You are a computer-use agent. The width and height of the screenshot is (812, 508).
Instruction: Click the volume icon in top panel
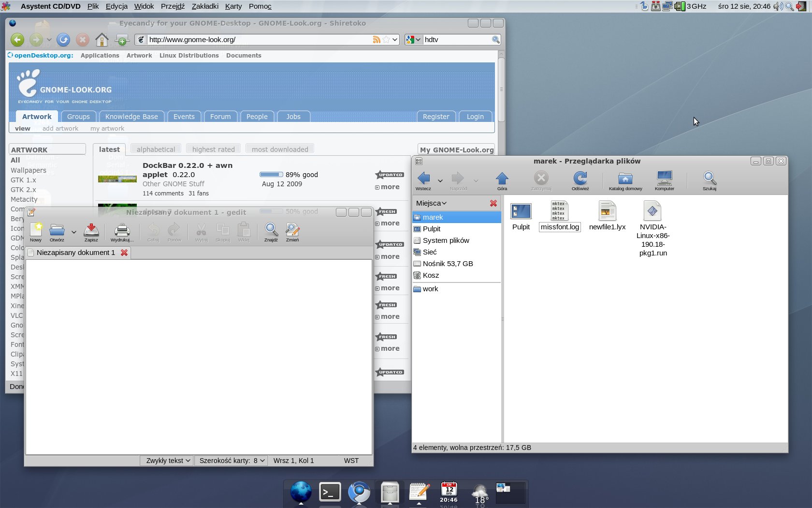coord(778,6)
